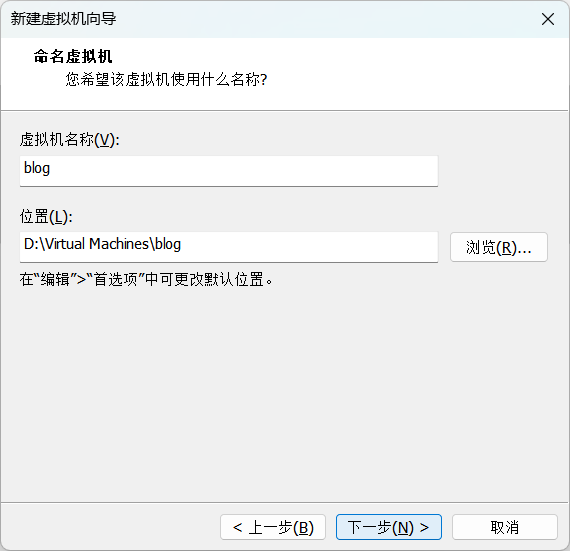Click the hint about 编辑 > 首选项 default location
570x551 pixels.
click(x=146, y=280)
